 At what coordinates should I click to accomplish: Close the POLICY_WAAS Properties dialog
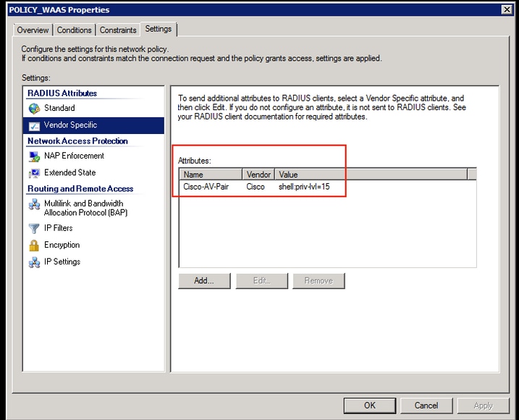(507, 9)
